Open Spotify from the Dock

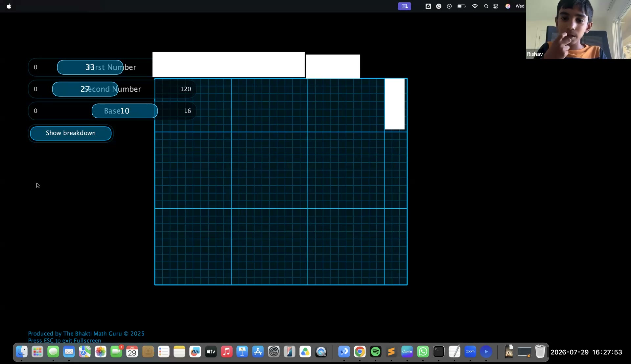coord(376,352)
